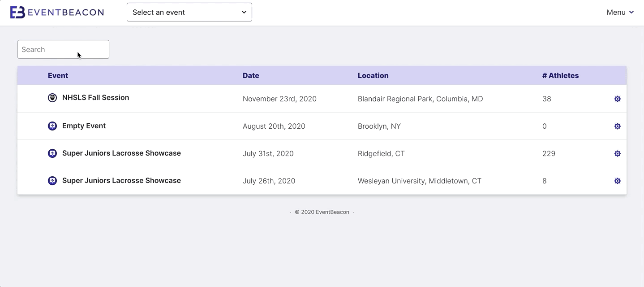The height and width of the screenshot is (287, 644).
Task: Focus the Search input field
Action: click(63, 49)
